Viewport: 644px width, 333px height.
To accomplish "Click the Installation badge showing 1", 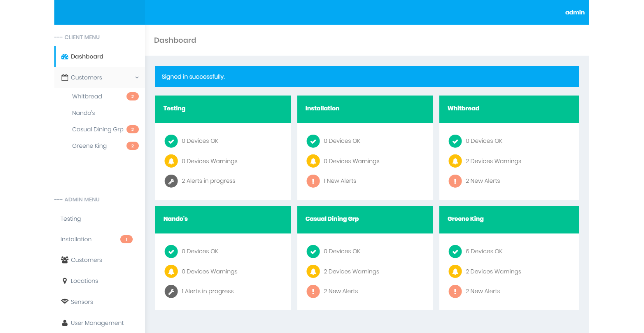I will (x=126, y=239).
